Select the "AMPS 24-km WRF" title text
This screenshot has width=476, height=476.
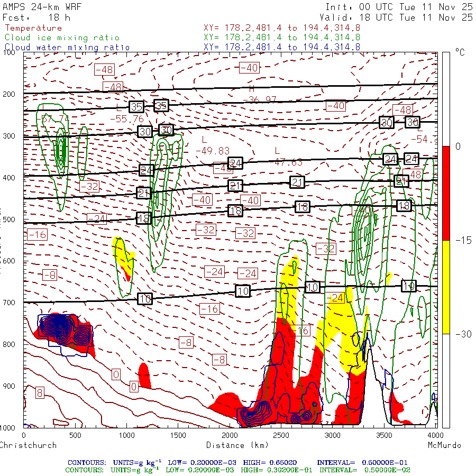(42, 7)
